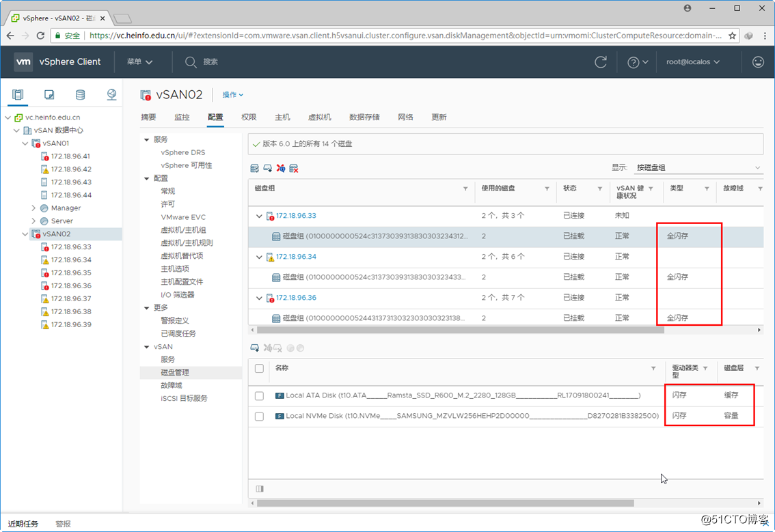The image size is (775, 532).
Task: Collapse the vSAN02 cluster tree node
Action: (x=25, y=234)
